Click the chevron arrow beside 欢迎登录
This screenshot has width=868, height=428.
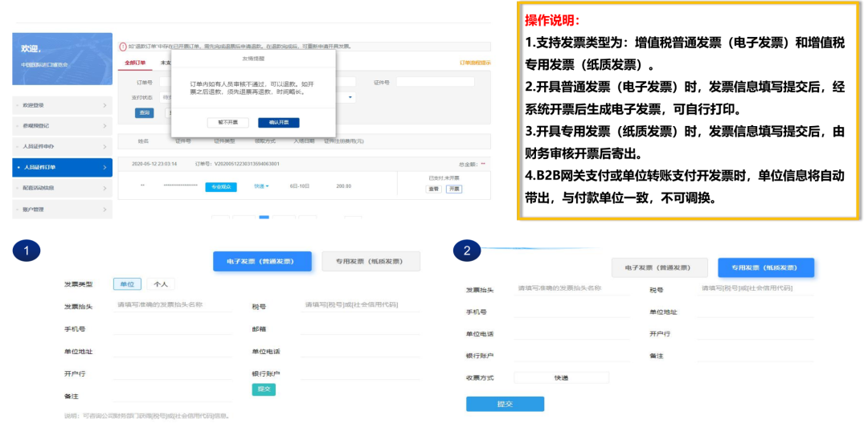[104, 105]
